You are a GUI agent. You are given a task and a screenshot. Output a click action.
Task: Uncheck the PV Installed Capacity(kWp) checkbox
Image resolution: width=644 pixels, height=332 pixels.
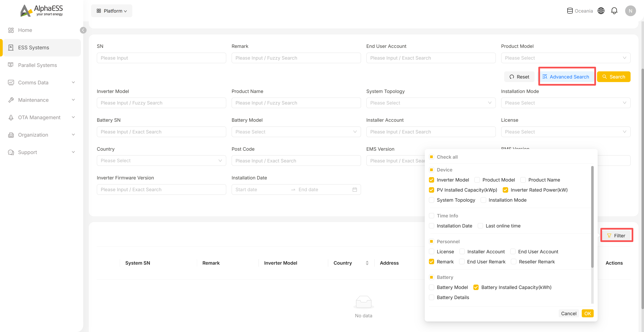coord(431,190)
